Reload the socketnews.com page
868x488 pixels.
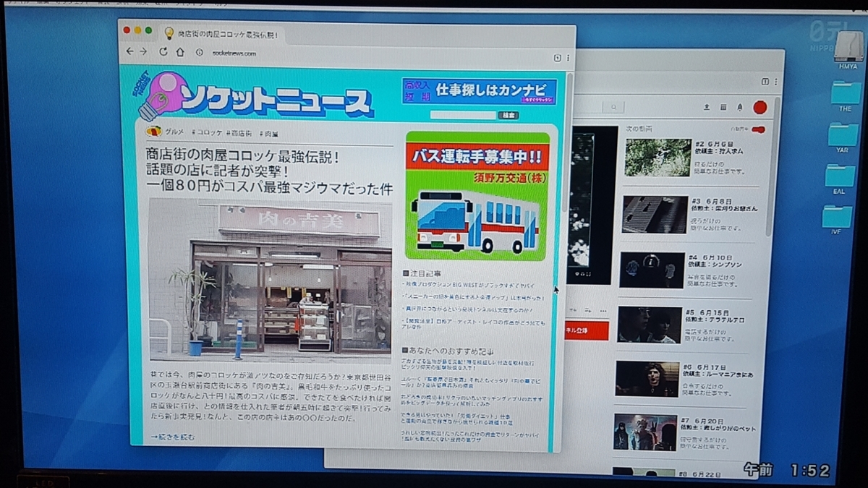[x=163, y=52]
